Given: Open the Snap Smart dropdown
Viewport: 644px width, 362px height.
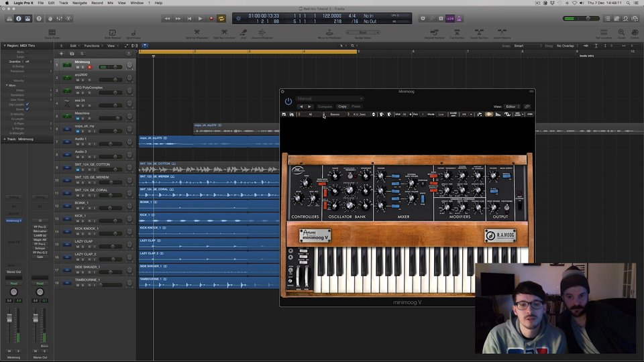Looking at the screenshot, I should (x=528, y=46).
